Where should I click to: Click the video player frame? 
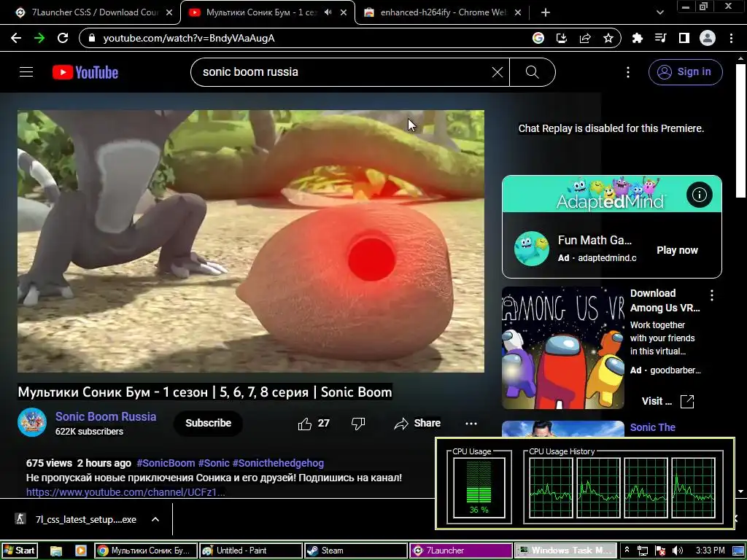coord(251,241)
